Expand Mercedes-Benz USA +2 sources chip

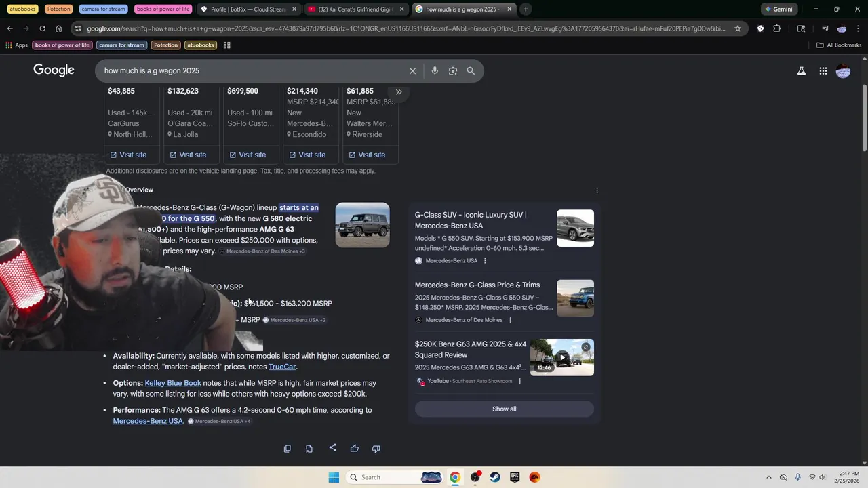294,320
